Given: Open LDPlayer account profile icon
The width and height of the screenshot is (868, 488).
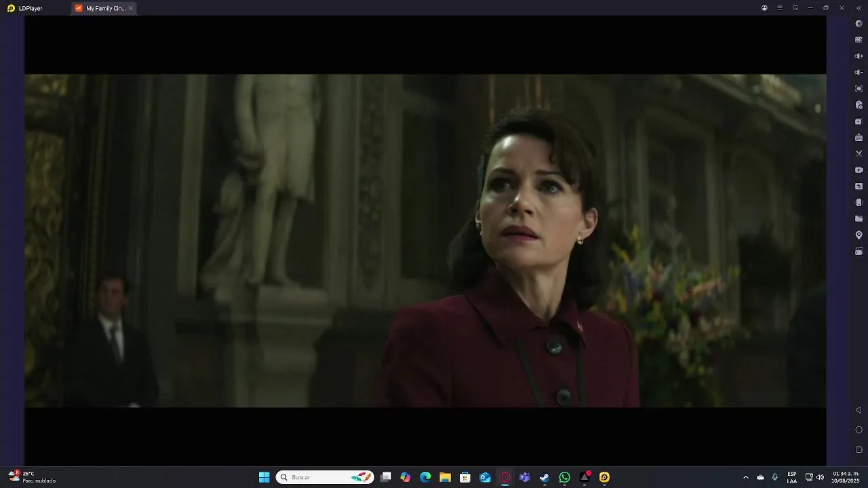Looking at the screenshot, I should [764, 8].
